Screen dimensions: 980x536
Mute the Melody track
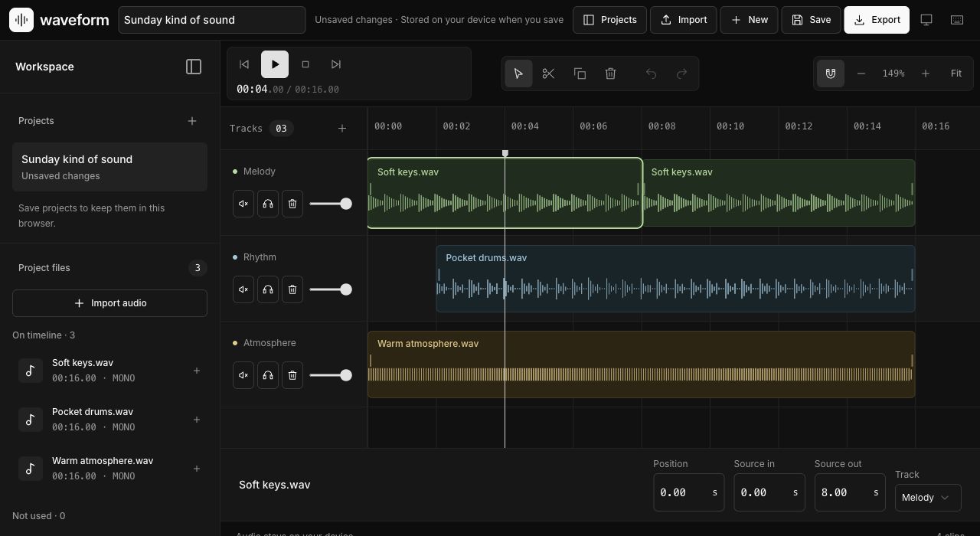point(243,204)
